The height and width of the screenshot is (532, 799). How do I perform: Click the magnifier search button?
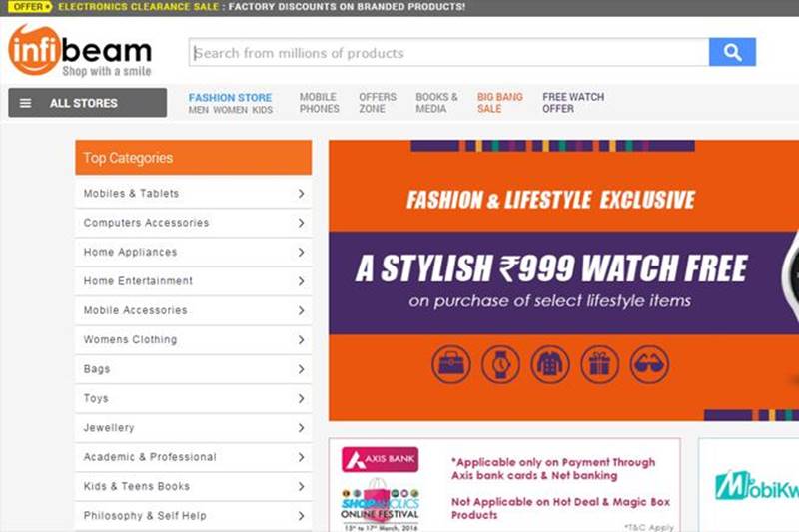[x=732, y=53]
